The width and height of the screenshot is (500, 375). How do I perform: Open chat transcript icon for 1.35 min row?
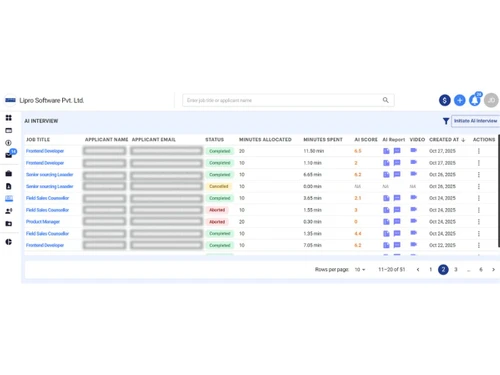(x=397, y=233)
